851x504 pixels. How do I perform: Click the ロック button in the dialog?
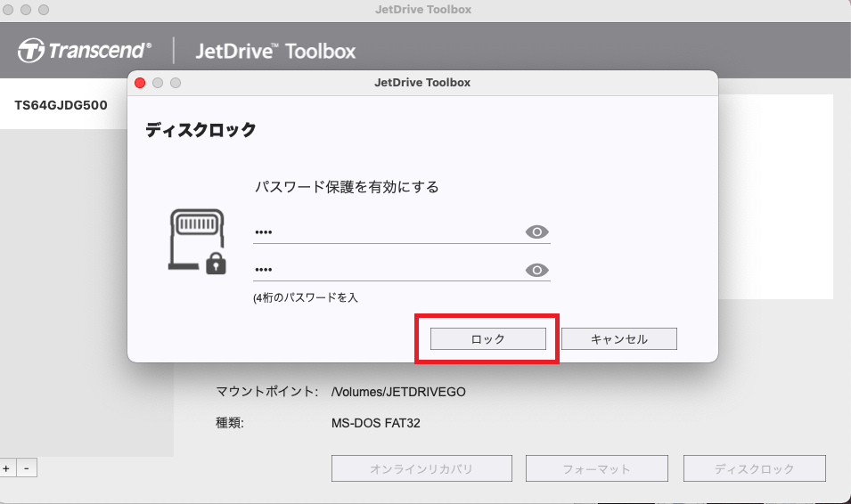(x=488, y=339)
